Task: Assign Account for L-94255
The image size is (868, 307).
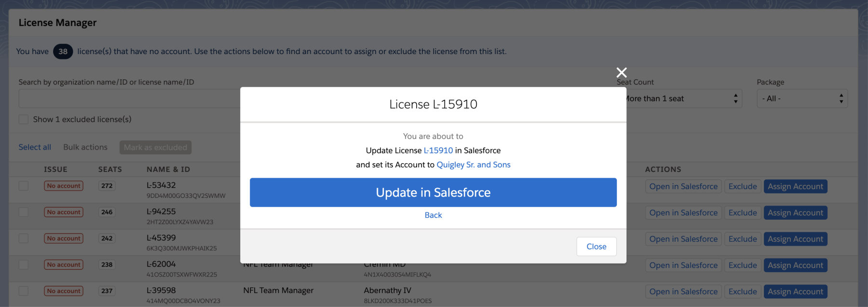Action: pyautogui.click(x=796, y=213)
